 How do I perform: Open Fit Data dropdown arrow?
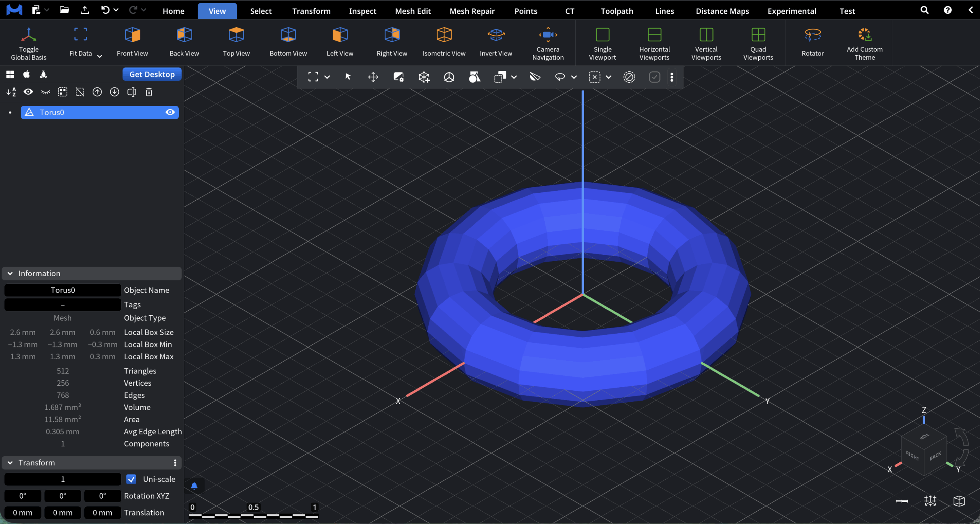(x=100, y=56)
